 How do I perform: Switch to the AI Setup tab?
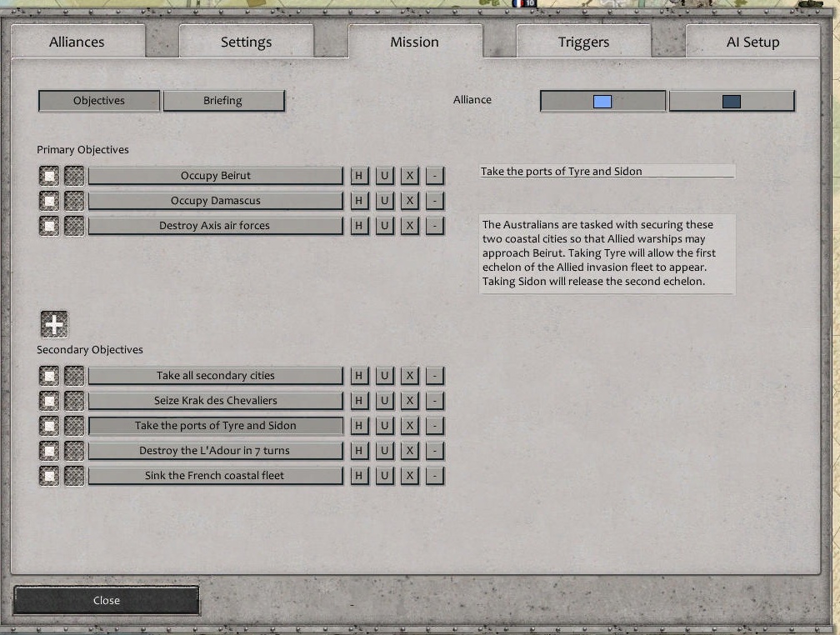[x=752, y=41]
